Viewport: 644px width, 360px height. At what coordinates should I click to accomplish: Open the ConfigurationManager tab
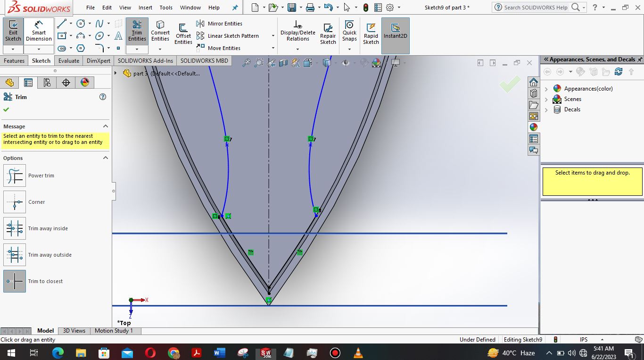click(47, 83)
